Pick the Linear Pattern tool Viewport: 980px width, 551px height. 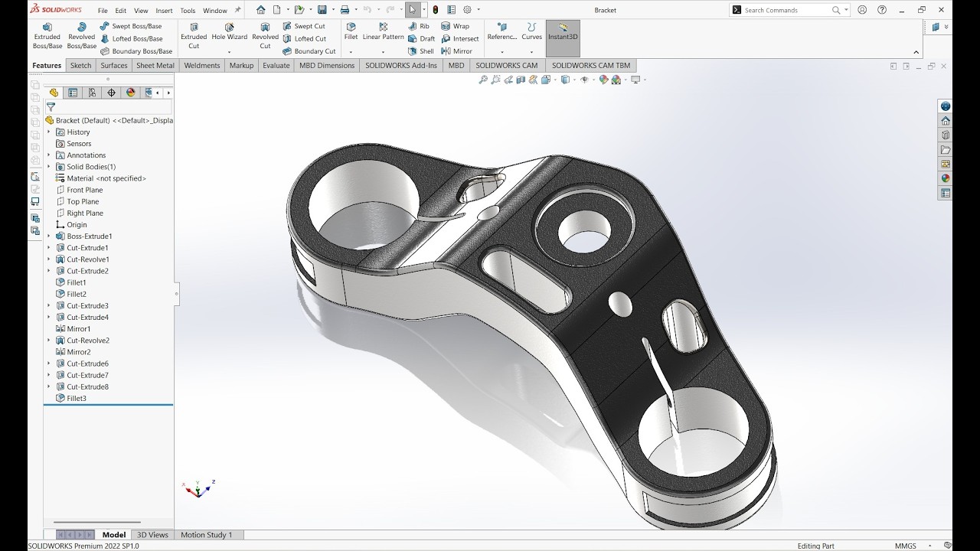383,31
